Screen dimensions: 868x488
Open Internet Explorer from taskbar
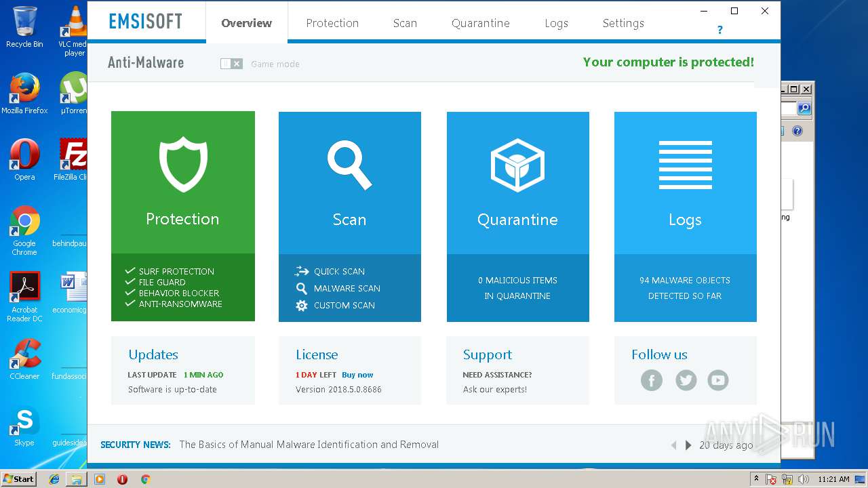pyautogui.click(x=54, y=479)
